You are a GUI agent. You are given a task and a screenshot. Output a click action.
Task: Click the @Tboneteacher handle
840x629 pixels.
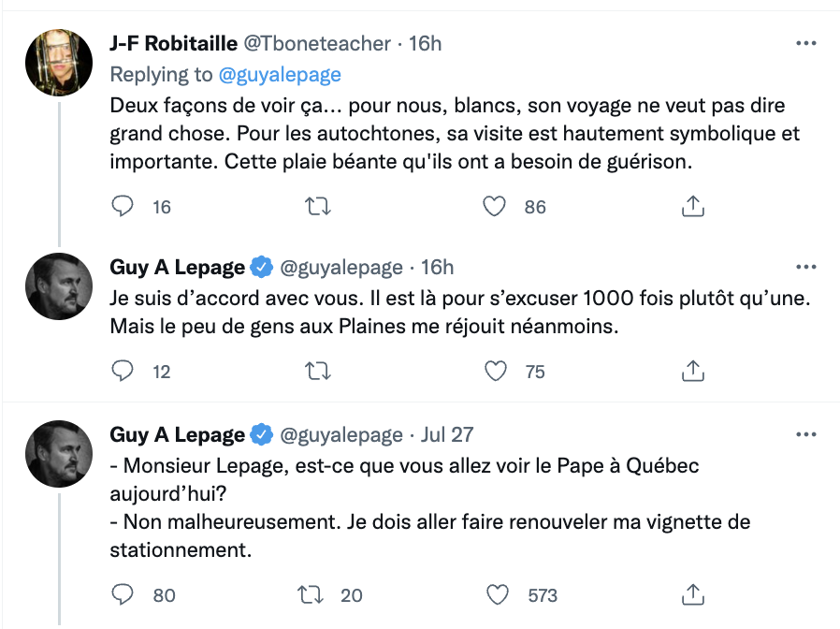[x=317, y=43]
